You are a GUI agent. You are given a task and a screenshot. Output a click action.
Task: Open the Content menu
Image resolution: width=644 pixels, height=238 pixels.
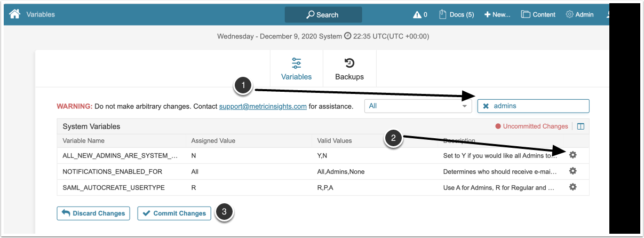(x=538, y=15)
